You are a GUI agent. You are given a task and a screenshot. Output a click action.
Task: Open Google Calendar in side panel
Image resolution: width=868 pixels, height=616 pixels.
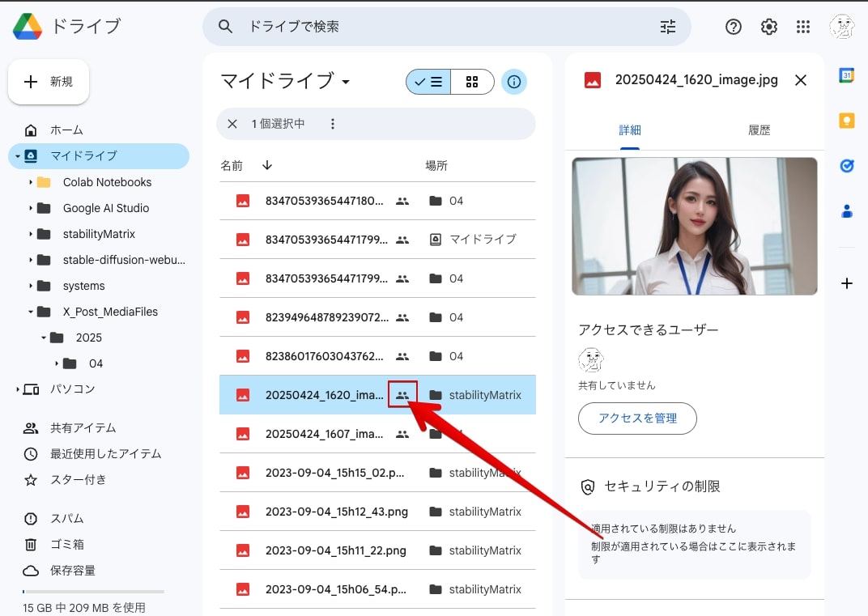click(x=846, y=75)
